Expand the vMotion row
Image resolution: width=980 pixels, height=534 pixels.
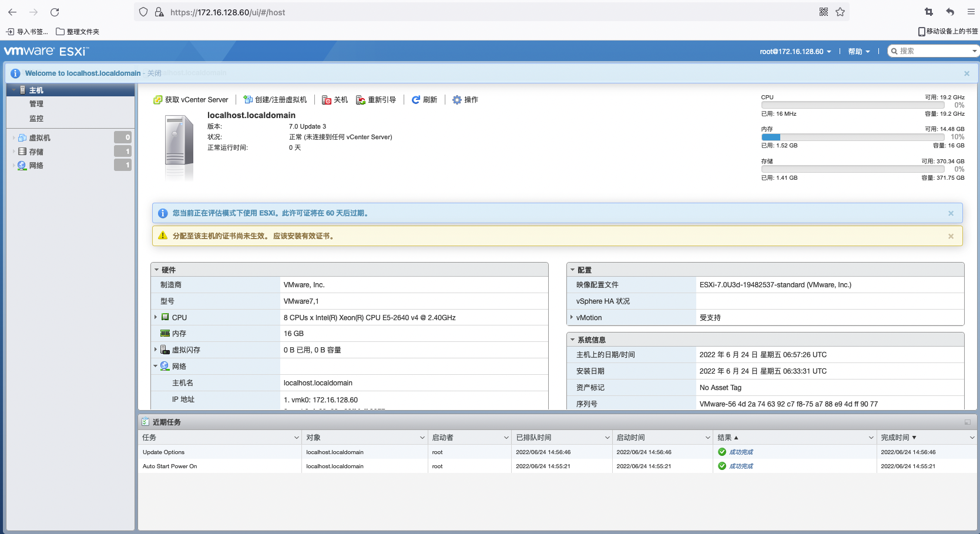572,317
